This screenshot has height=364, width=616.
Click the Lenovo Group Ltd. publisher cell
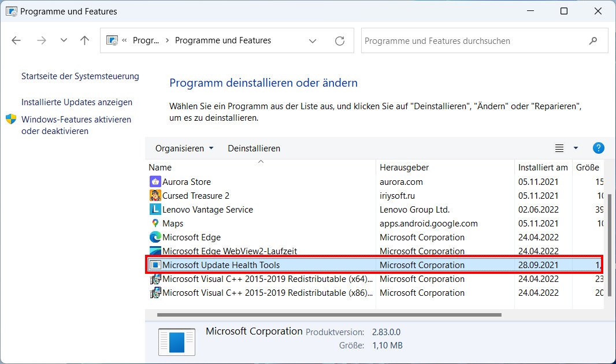414,210
